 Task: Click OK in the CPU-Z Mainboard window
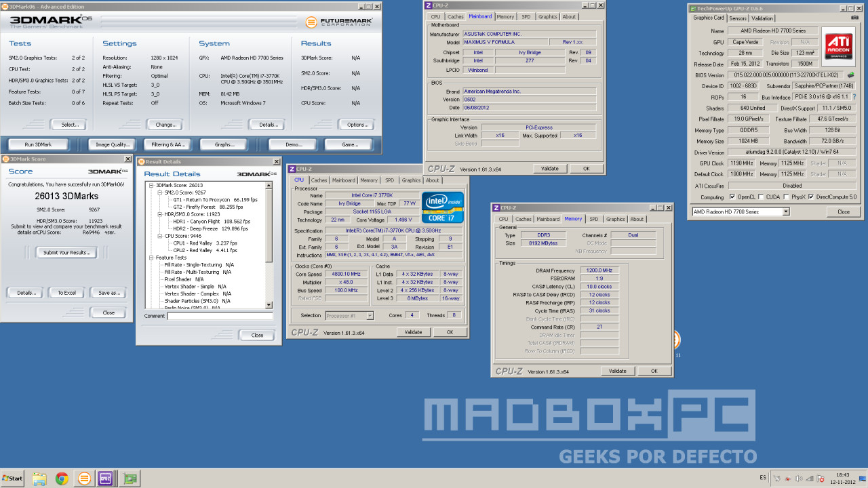(586, 168)
